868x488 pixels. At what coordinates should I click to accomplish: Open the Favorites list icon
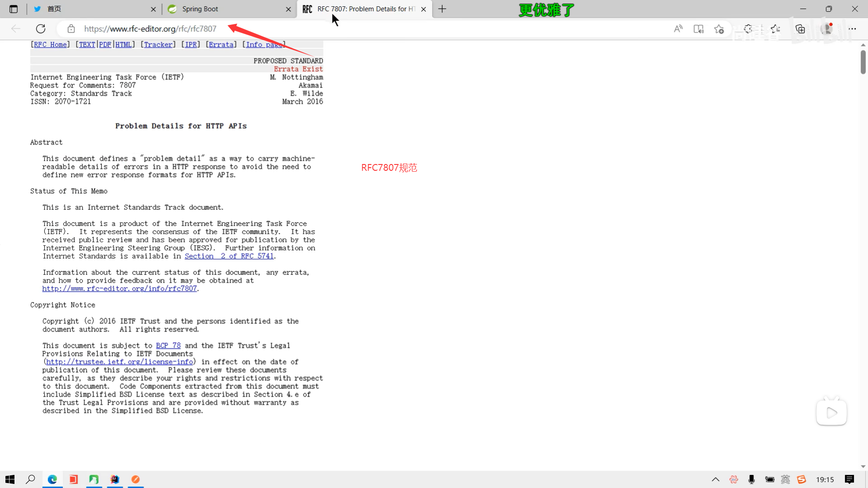tap(776, 29)
